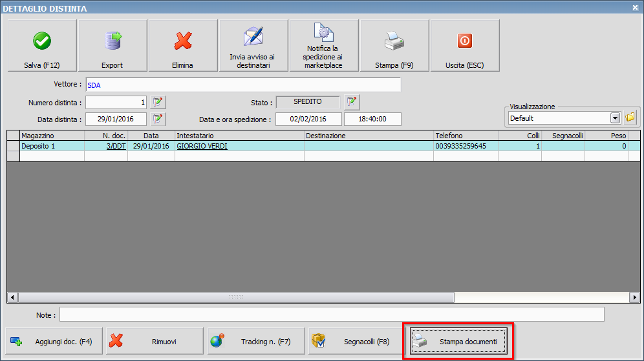644x361 pixels.
Task: Select the Deposito 1 cell
Action: 52,146
